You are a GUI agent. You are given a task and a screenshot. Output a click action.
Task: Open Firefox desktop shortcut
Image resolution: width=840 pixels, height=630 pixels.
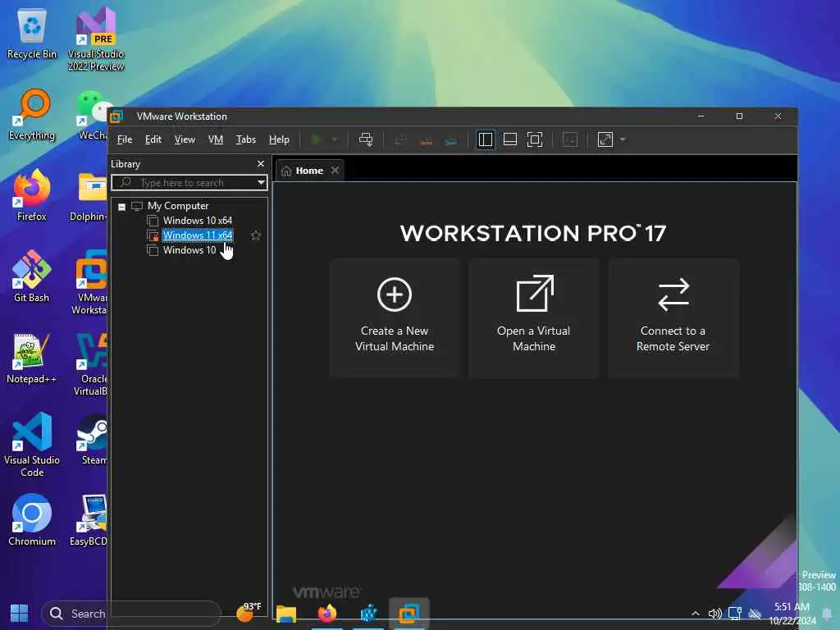[x=32, y=195]
